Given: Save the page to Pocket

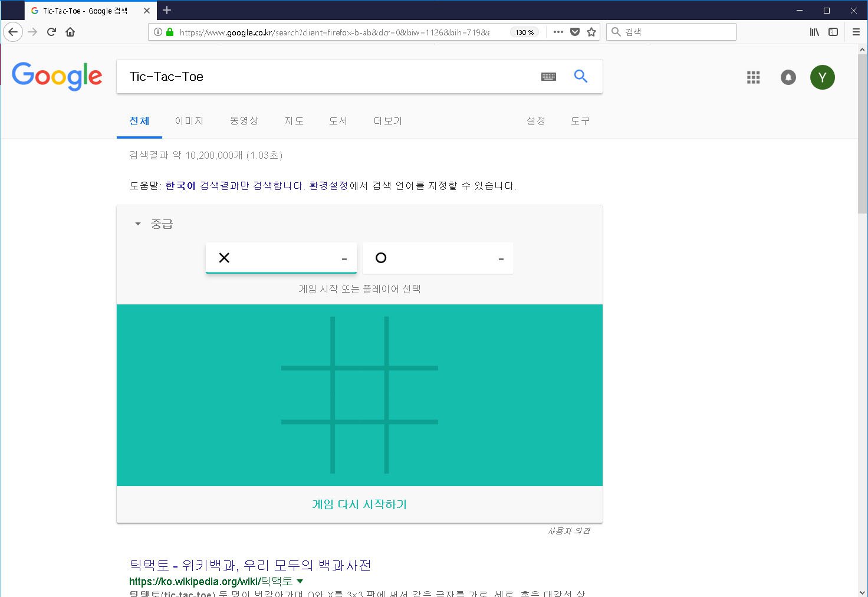Looking at the screenshot, I should point(575,32).
